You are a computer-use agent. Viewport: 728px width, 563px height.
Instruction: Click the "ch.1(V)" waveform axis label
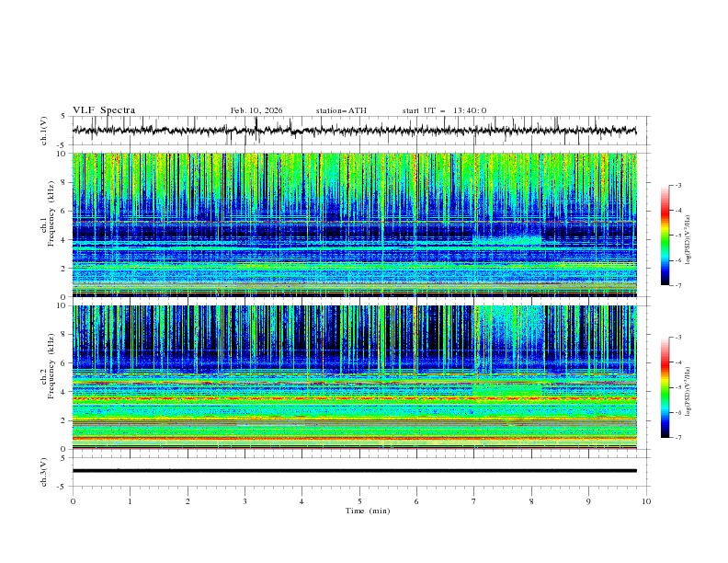click(x=44, y=131)
